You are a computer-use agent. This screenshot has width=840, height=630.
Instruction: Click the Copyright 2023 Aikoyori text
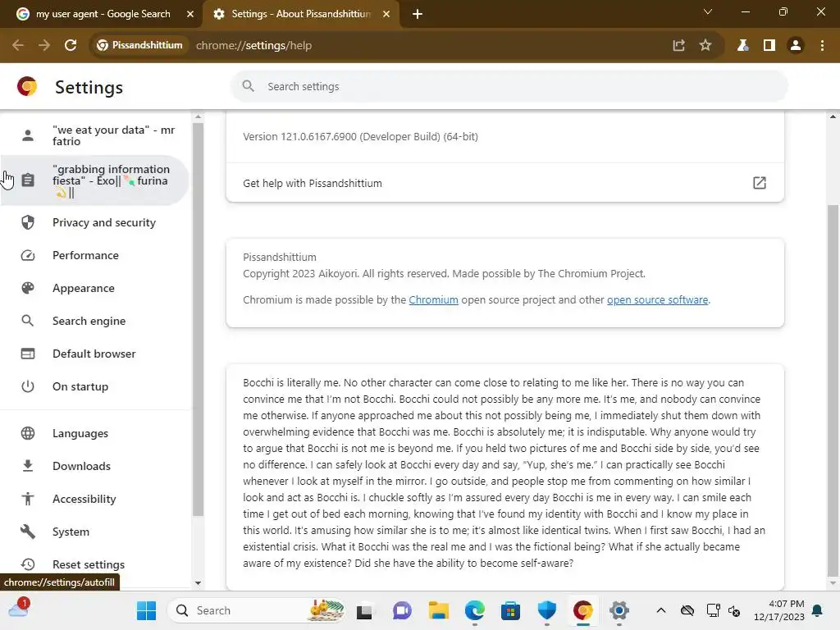(444, 274)
